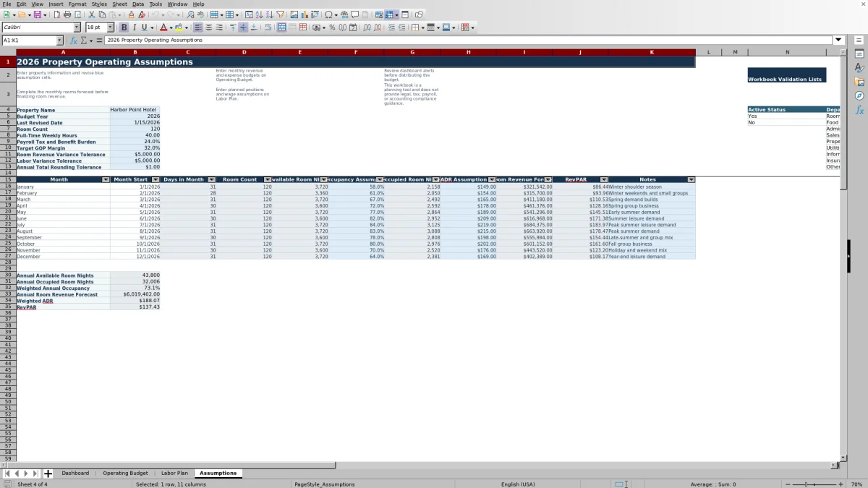Toggle Center Horizontally alignment
Screen dimensions: 868x488
(208, 27)
